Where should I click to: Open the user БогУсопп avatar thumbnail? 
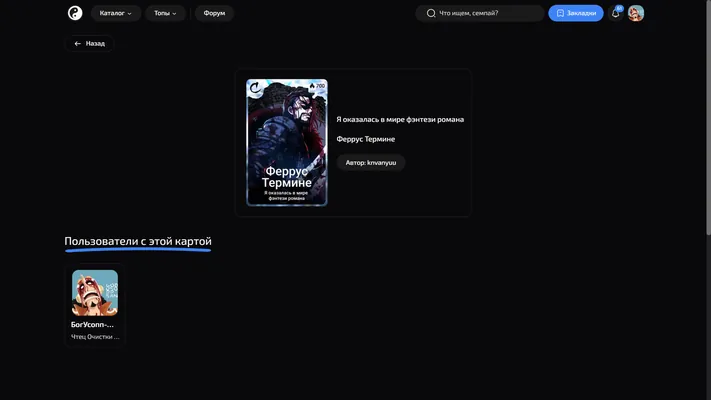95,293
